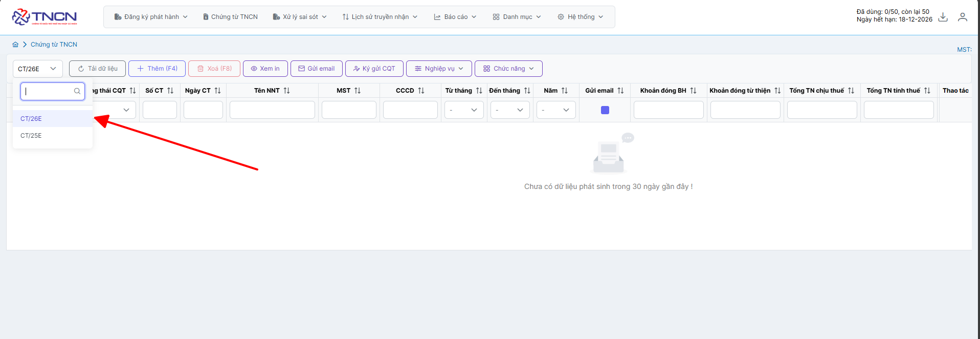Viewport: 980px width, 339px height.
Task: Open the Năm filter dropdown
Action: (556, 110)
